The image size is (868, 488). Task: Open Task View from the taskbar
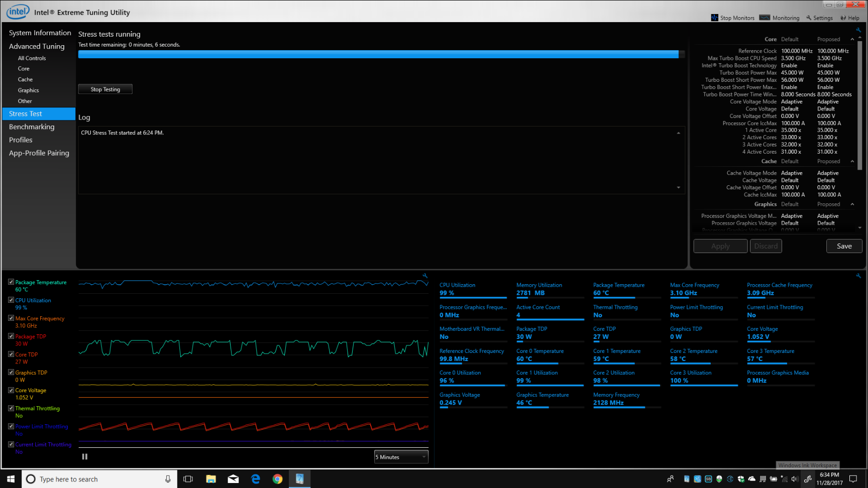pos(188,479)
